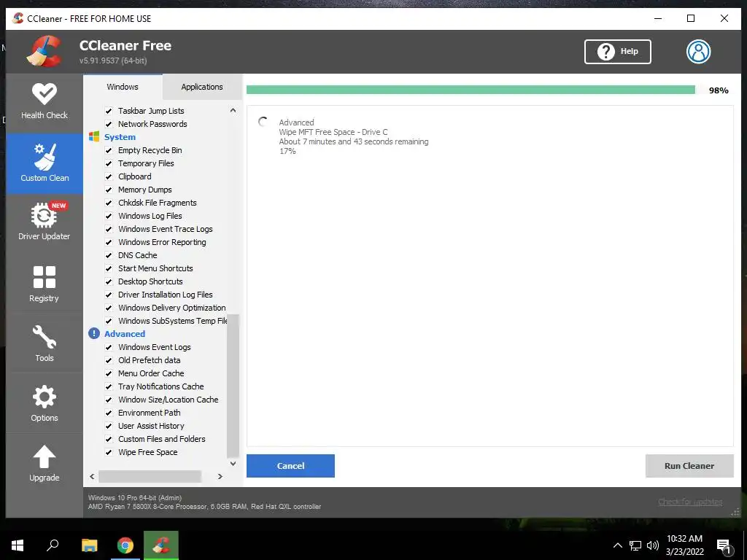
Task: Toggle Environment Path checkbox
Action: click(x=109, y=413)
